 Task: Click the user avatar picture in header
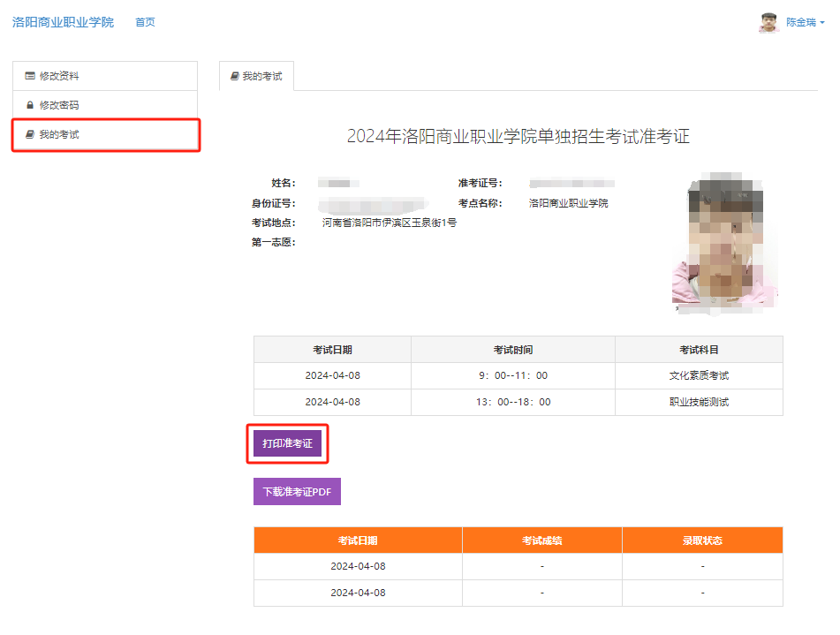(x=769, y=22)
